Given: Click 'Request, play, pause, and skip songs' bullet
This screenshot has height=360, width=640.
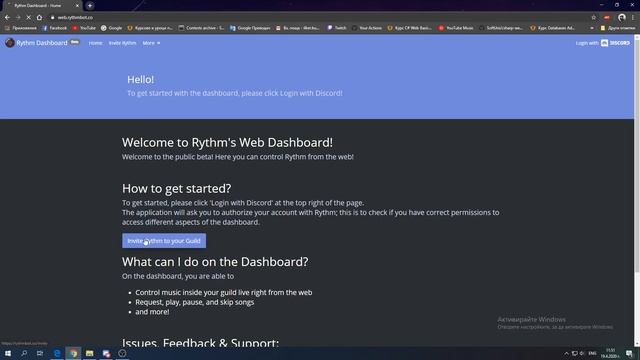Looking at the screenshot, I should point(195,302).
